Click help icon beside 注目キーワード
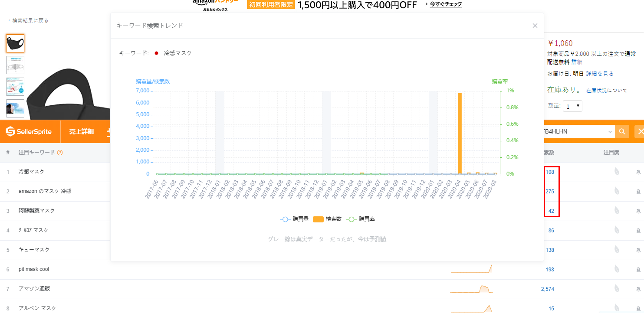The image size is (644, 313). (60, 153)
